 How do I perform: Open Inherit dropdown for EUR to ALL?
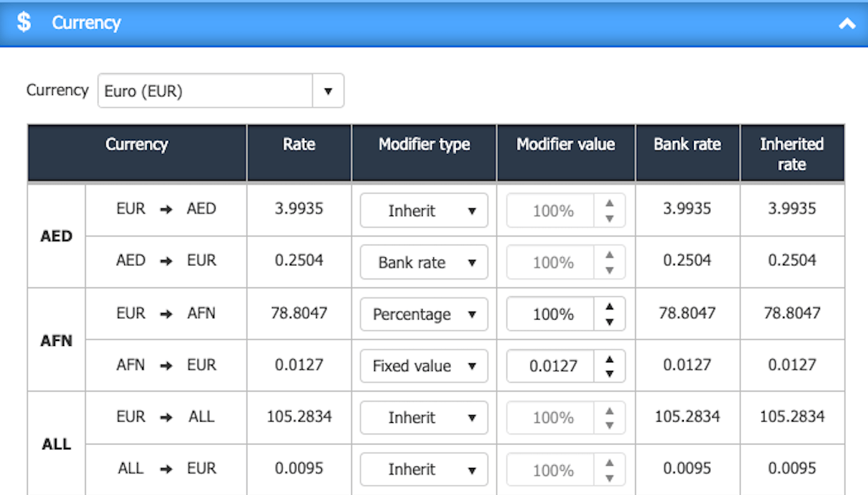[424, 417]
